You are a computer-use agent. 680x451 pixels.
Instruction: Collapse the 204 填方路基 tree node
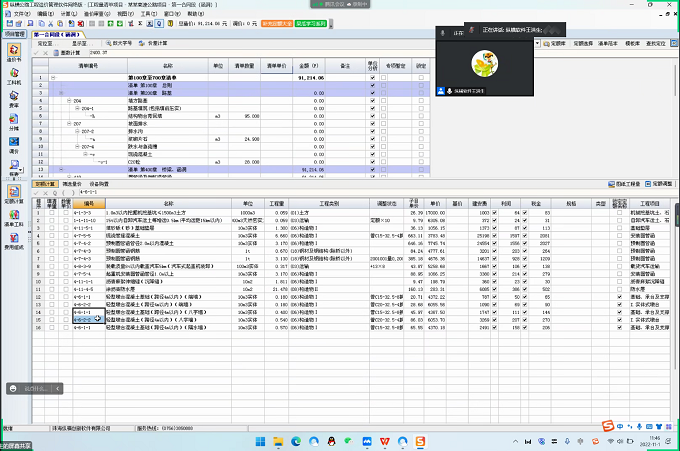tap(68, 101)
